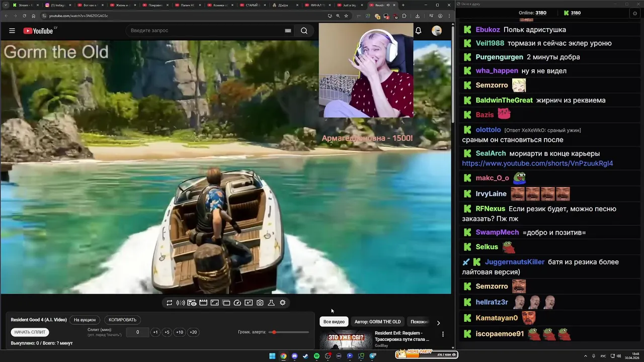Click the main video player showing the boat
This screenshot has width=644, height=362.
(x=226, y=167)
